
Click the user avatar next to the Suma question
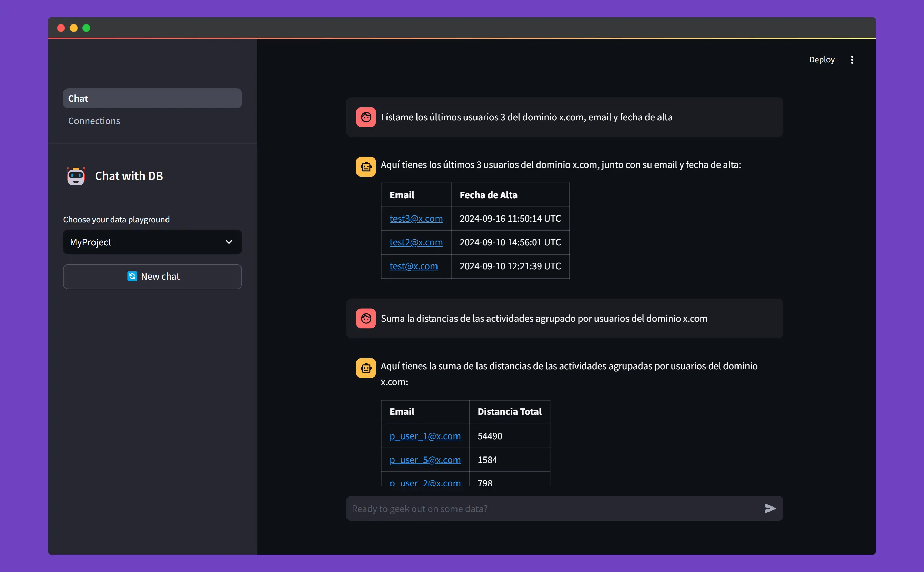[x=366, y=318]
